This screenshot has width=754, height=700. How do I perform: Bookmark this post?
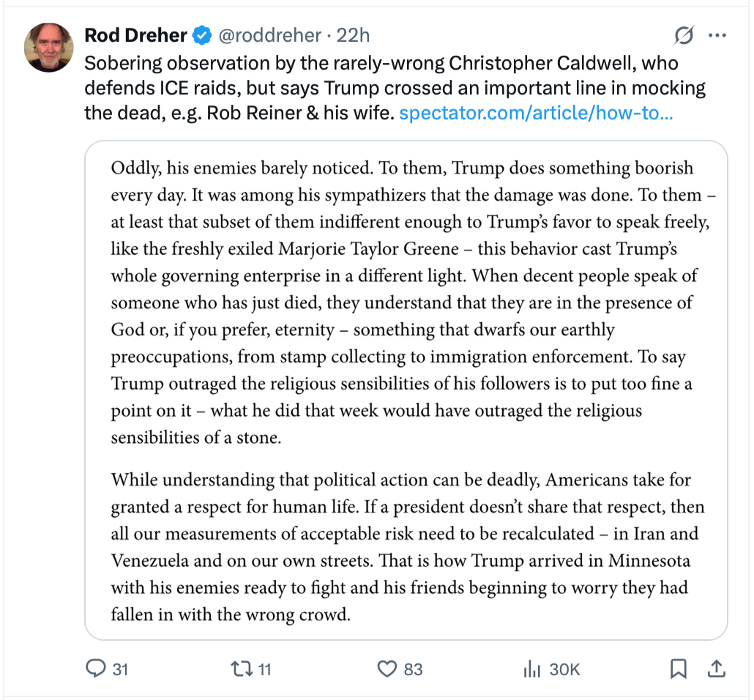pyautogui.click(x=678, y=669)
